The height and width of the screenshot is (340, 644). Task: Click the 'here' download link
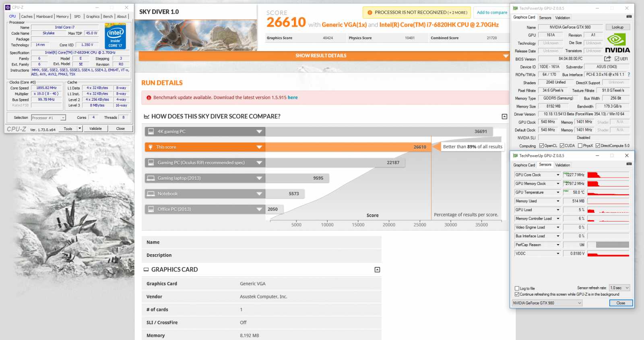[x=293, y=97]
